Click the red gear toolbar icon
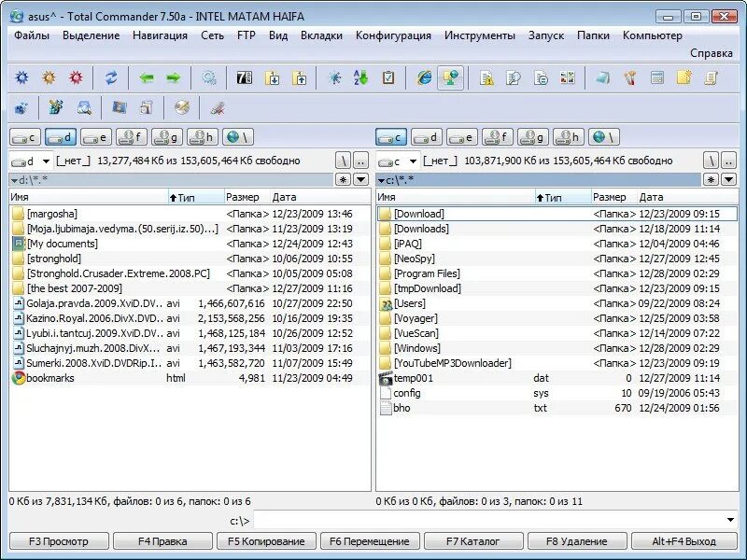This screenshot has height=560, width=747. click(77, 77)
